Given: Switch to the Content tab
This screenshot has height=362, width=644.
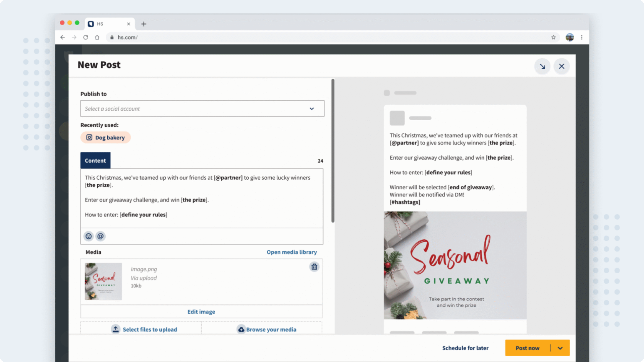Looking at the screenshot, I should tap(95, 161).
